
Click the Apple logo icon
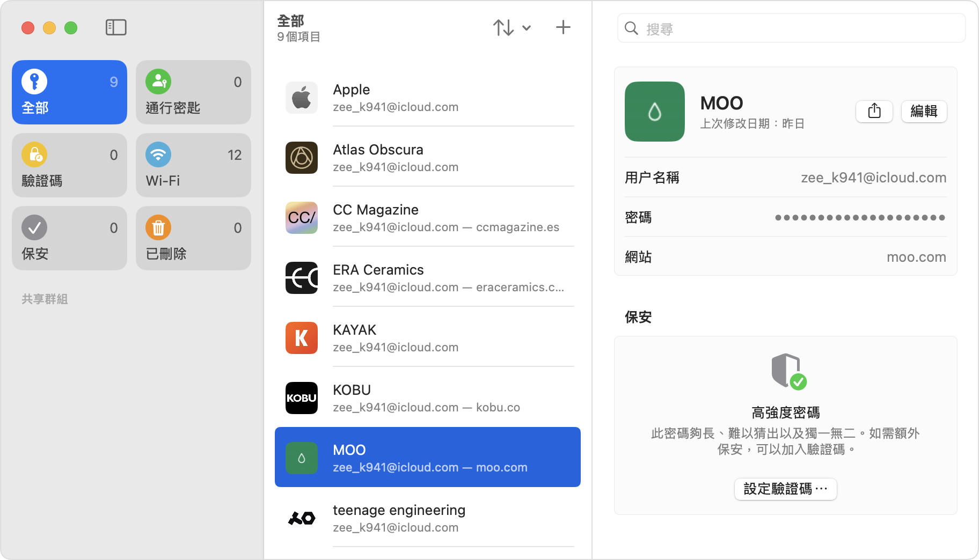(x=302, y=98)
